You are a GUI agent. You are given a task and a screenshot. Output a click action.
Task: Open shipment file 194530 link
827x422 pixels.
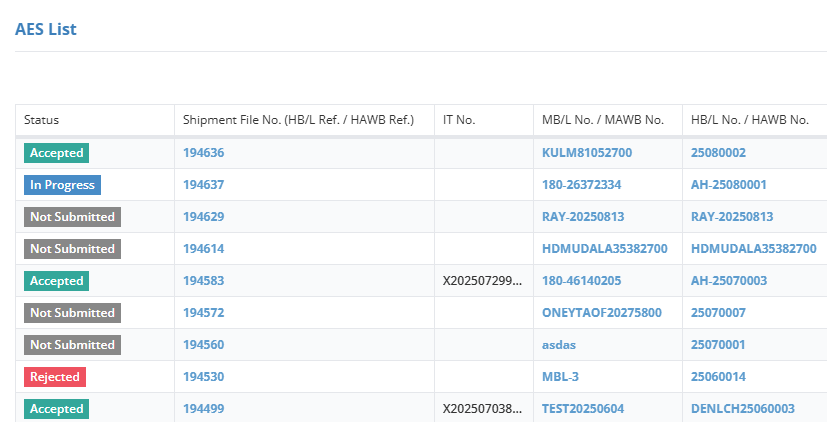point(203,377)
